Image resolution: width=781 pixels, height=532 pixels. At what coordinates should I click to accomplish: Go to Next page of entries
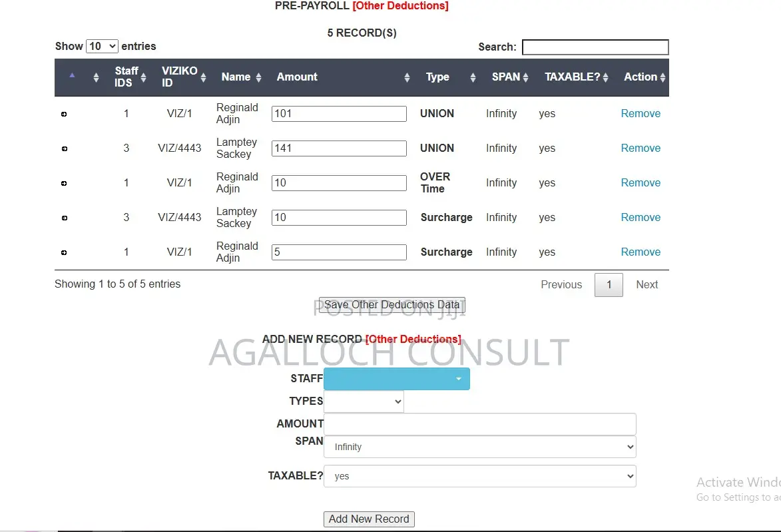click(x=647, y=285)
